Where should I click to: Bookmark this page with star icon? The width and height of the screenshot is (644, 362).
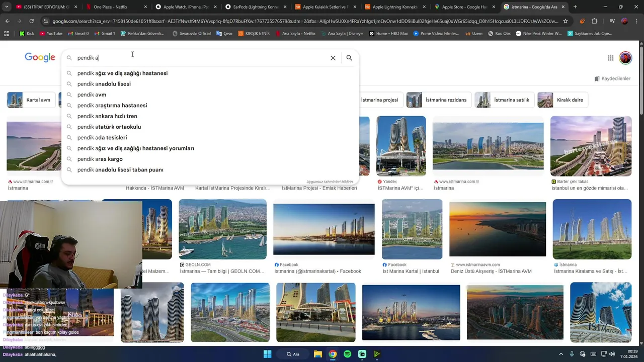click(566, 21)
